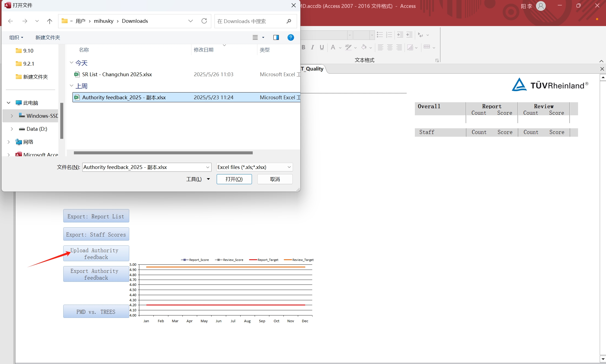
Task: Apply background fill bucket color
Action: click(364, 47)
